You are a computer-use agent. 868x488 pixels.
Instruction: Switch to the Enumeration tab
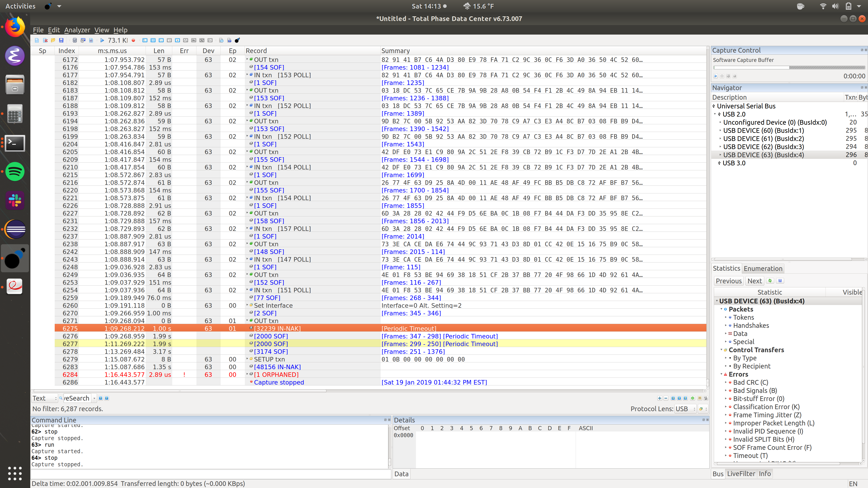763,268
